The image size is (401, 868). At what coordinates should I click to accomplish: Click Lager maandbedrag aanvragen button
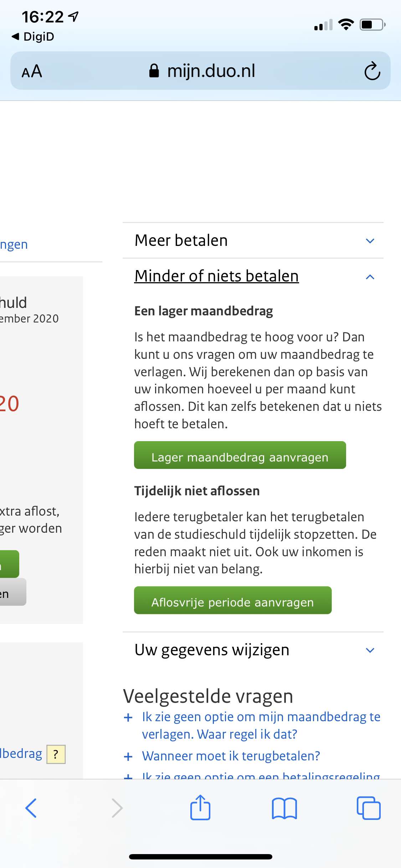(x=240, y=455)
